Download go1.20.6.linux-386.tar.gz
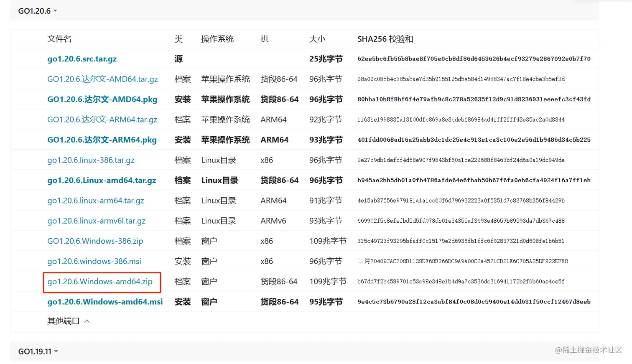632x364 pixels. [x=91, y=160]
